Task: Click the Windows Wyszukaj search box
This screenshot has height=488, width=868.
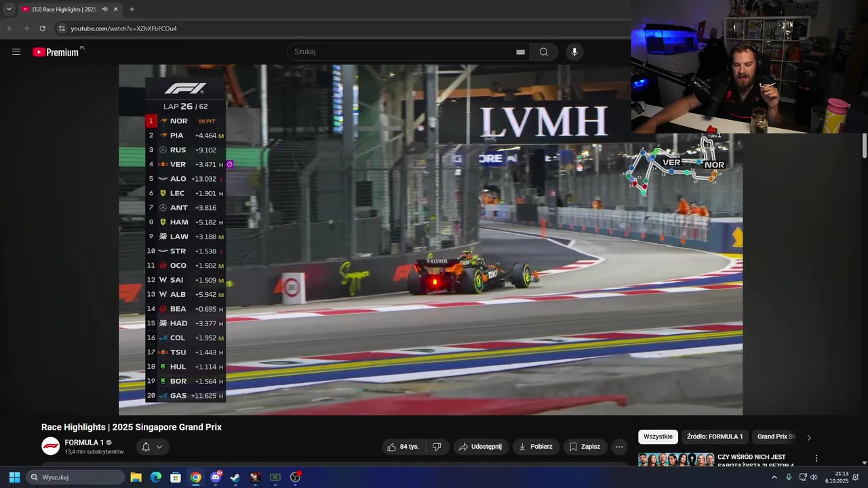Action: pyautogui.click(x=75, y=477)
